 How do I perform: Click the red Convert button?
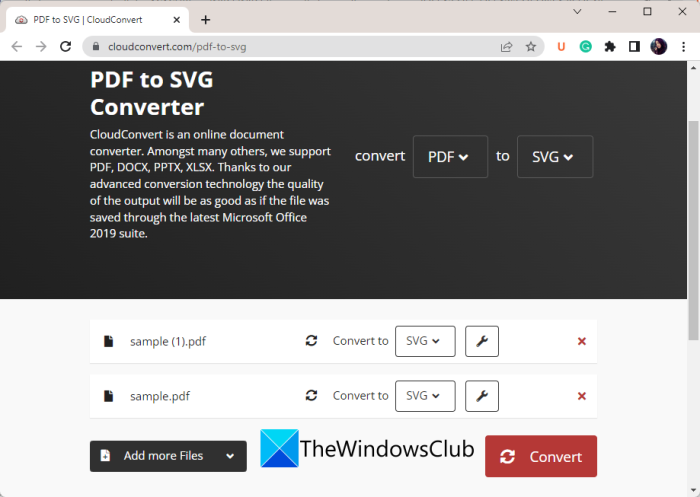541,456
